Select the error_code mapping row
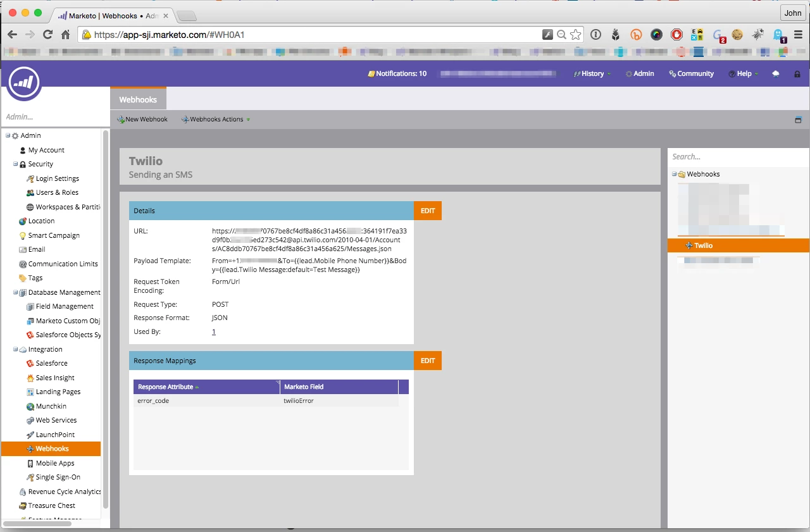 266,400
